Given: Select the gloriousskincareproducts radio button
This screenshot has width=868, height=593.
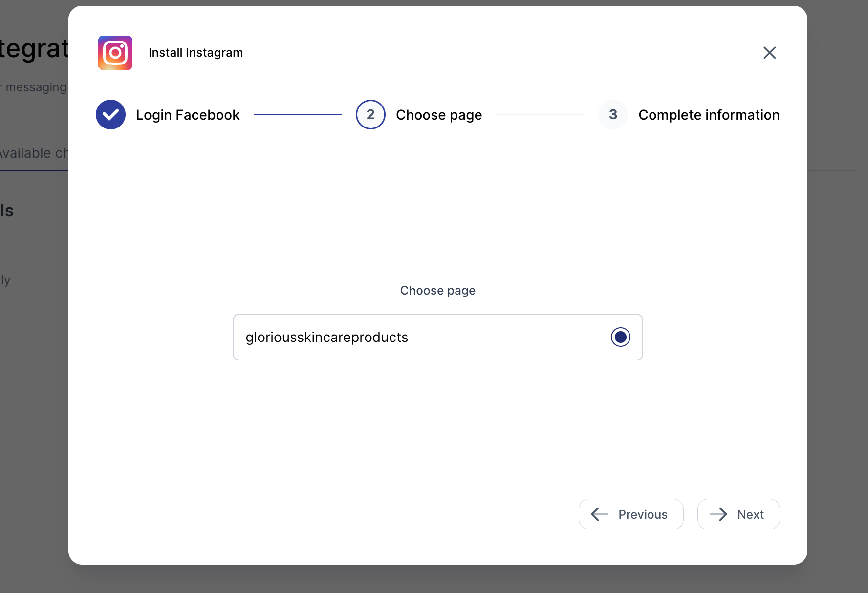Looking at the screenshot, I should click(x=620, y=337).
